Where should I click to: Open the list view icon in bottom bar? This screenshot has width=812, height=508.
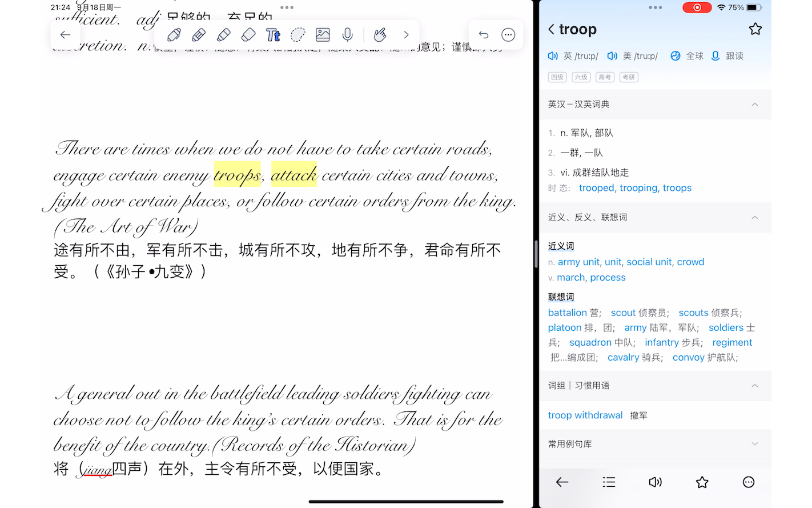(x=609, y=482)
